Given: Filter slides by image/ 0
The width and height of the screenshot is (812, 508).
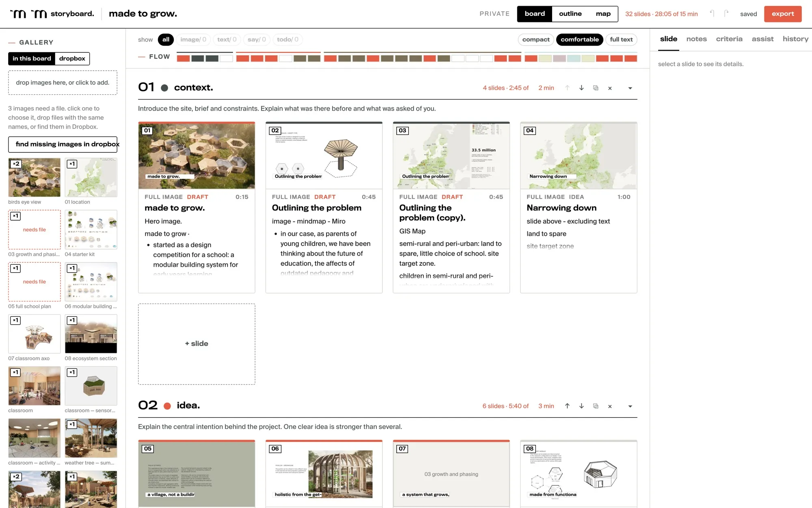Looking at the screenshot, I should click(x=193, y=39).
